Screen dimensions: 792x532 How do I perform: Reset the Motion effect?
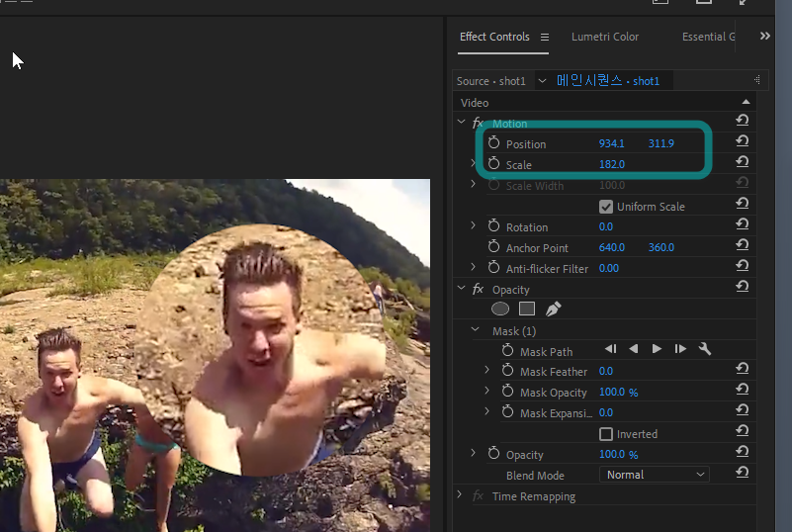(x=742, y=121)
